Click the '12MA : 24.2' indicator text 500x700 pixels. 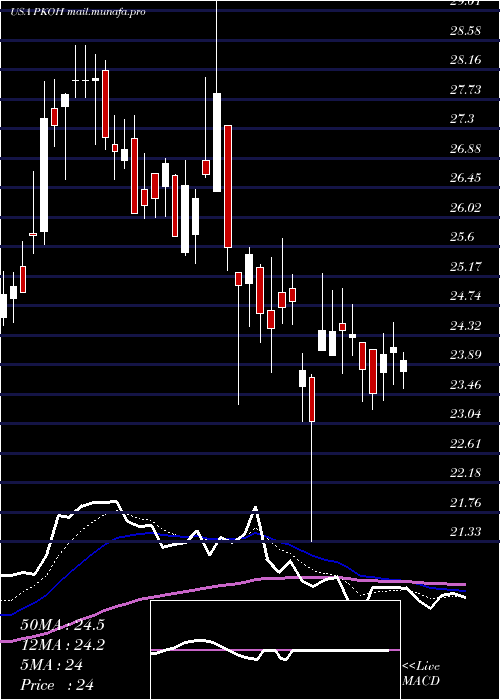[62, 645]
